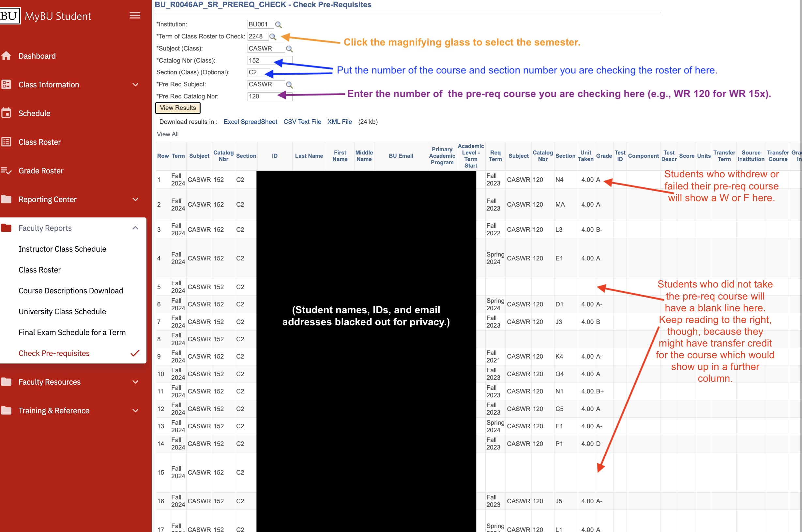Select Class Roster under Faculty Reports
Screen dimensions: 802x532
[x=40, y=270]
